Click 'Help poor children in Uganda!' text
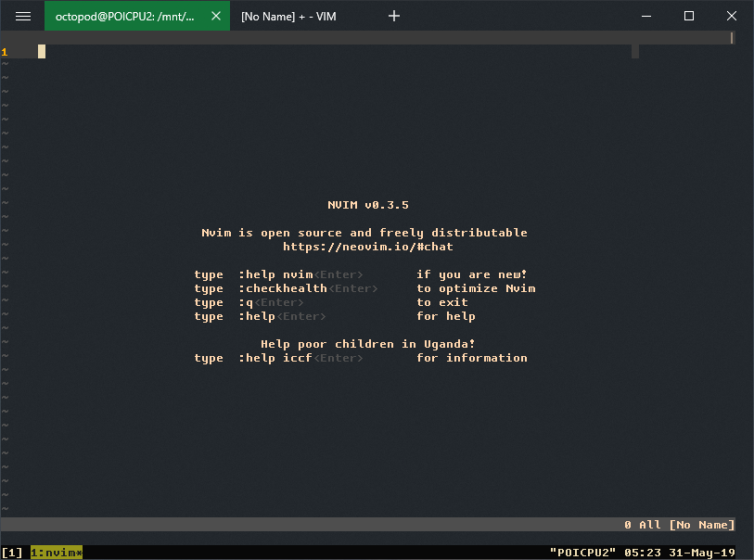 368,344
